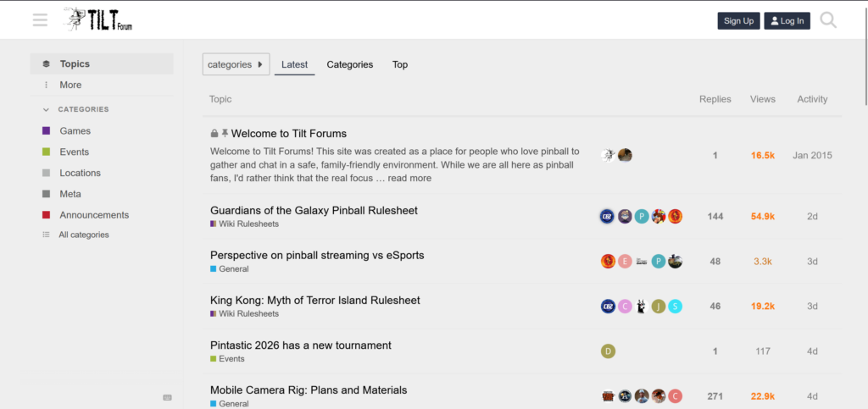Open King Kong: Myth of Terror Island Rulesheet

coord(315,301)
